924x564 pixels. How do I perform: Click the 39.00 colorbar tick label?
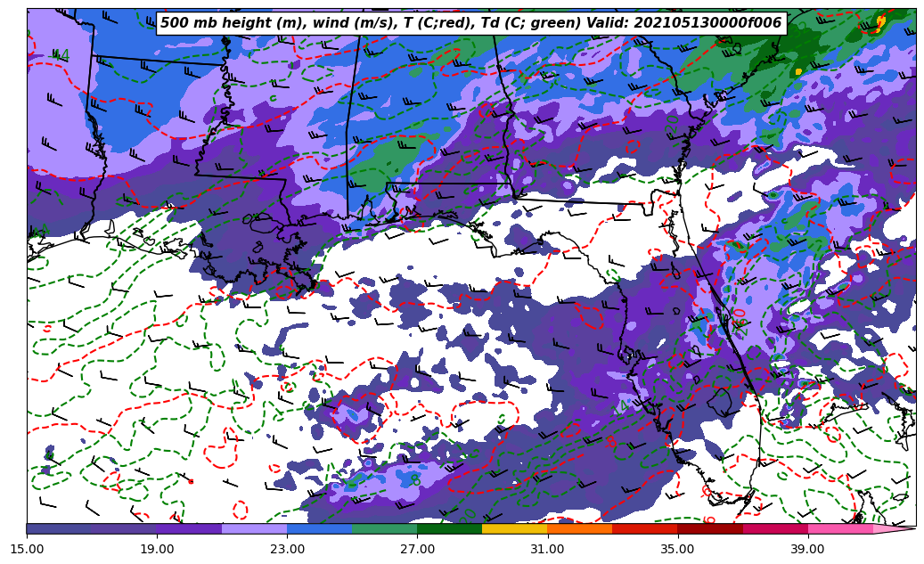click(x=807, y=550)
